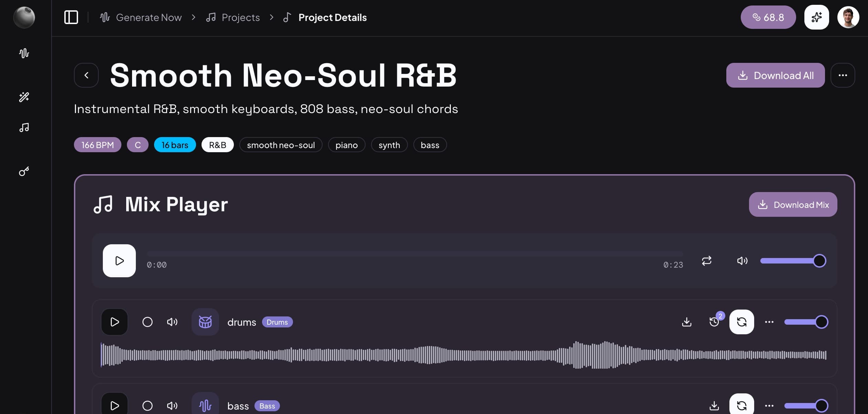Image resolution: width=868 pixels, height=414 pixels.
Task: Click the Download Mix button
Action: click(x=793, y=204)
